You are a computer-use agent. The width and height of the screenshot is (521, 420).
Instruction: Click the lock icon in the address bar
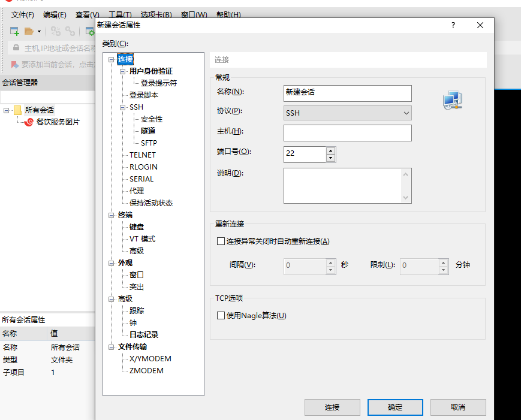[x=16, y=48]
